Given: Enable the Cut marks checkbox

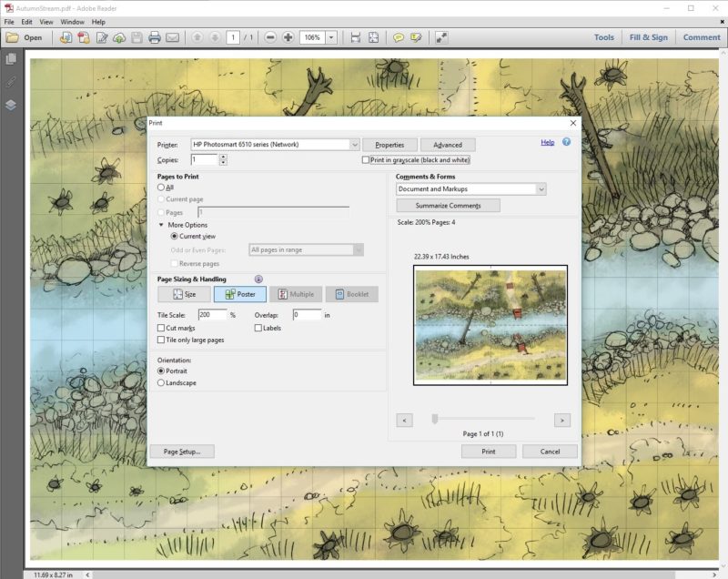Looking at the screenshot, I should click(161, 328).
